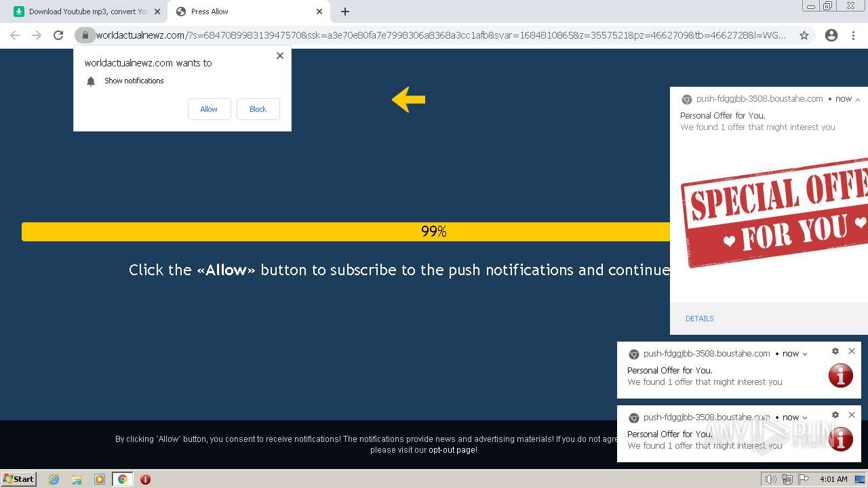Screen dimensions: 868x488
Task: View site security lock info
Action: pyautogui.click(x=85, y=35)
